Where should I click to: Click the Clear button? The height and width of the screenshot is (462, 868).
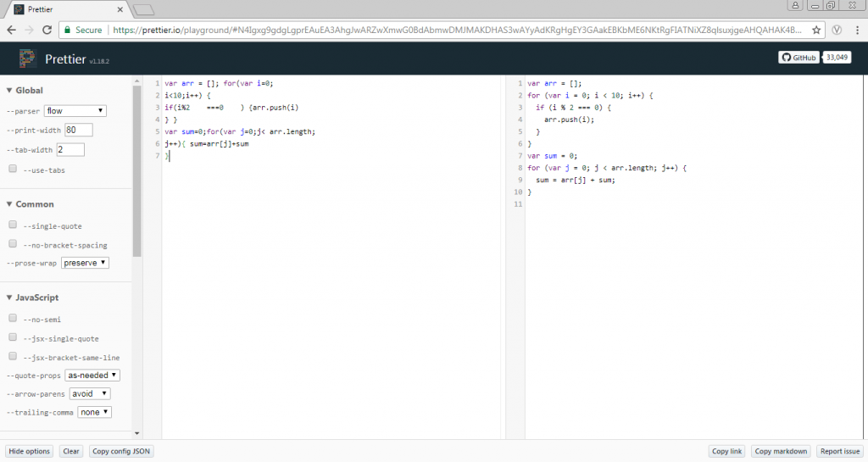click(x=71, y=452)
